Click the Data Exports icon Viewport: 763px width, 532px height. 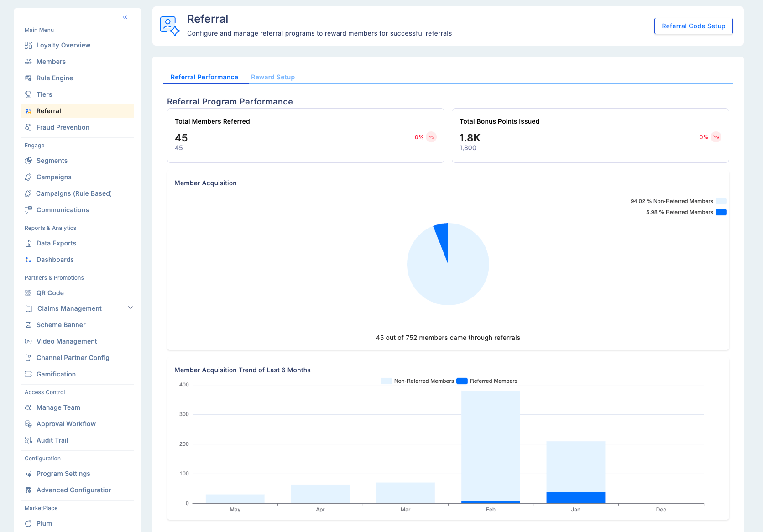coord(28,243)
